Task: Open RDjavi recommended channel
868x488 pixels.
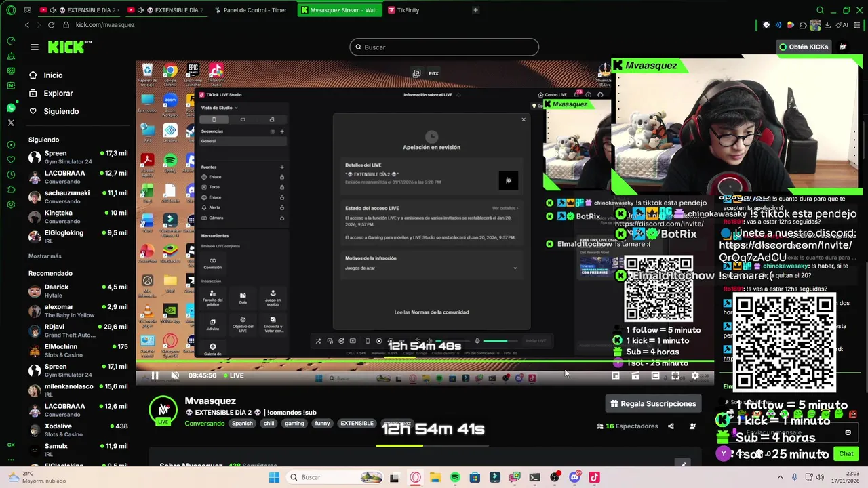Action: coord(77,331)
